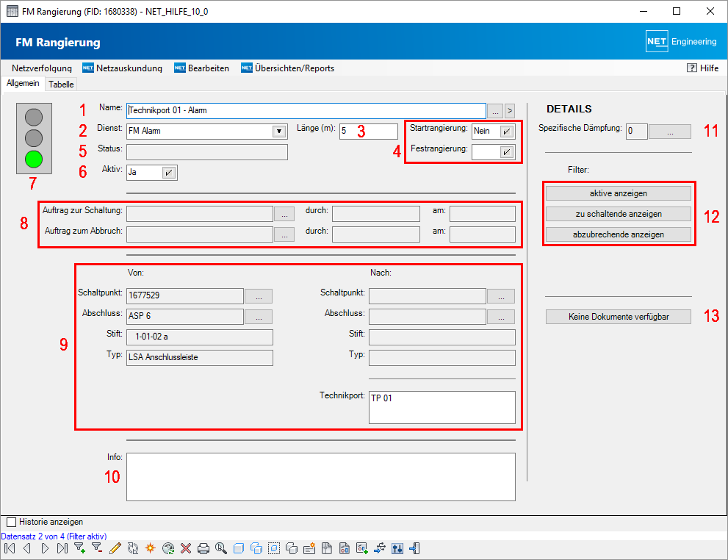The image size is (728, 560).
Task: Click the zu schaltende anzeigen button
Action: [619, 214]
